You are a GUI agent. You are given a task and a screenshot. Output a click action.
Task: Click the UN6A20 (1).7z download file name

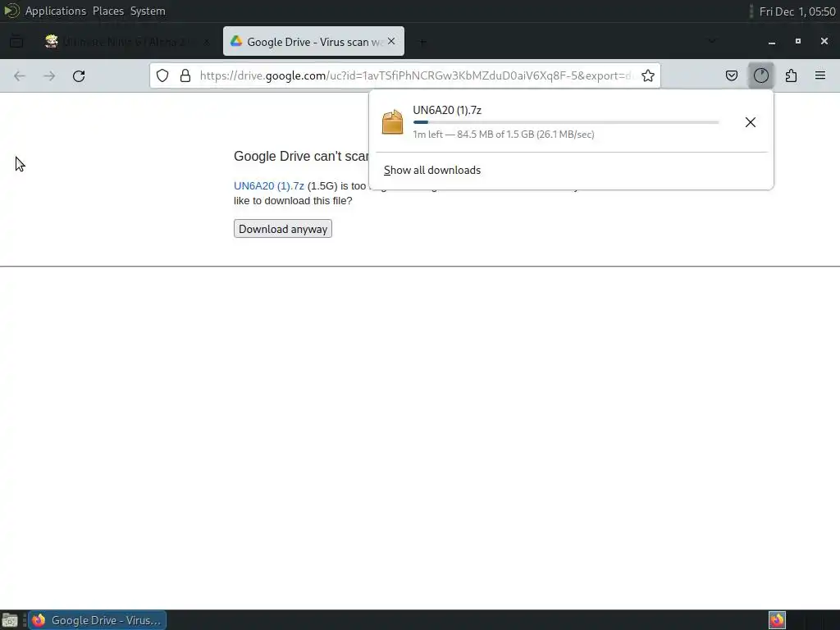coord(447,111)
